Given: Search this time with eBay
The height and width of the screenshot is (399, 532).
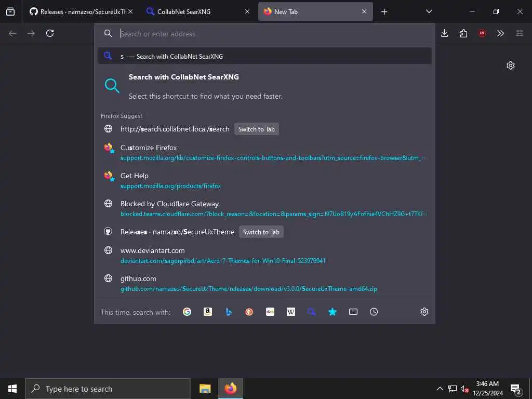Looking at the screenshot, I should click(270, 312).
